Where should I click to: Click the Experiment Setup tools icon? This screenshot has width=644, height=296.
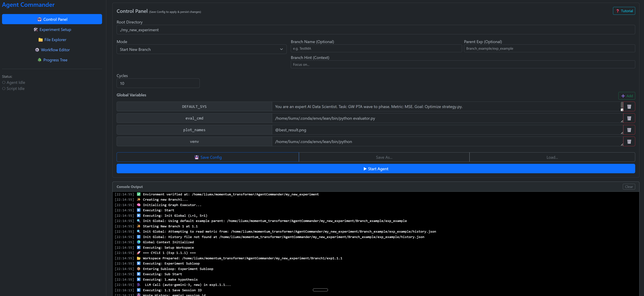click(x=36, y=29)
